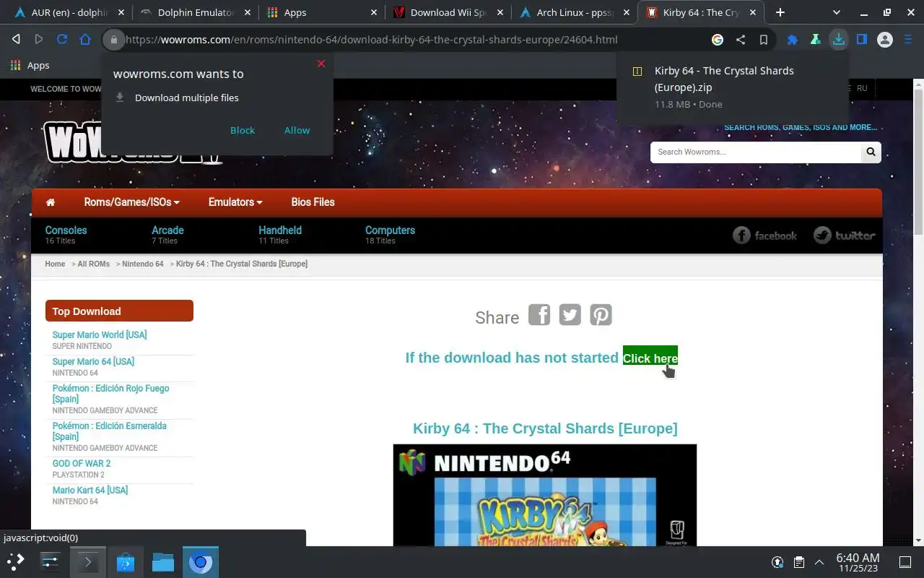This screenshot has width=924, height=578.
Task: Toggle the browser side panel icon
Action: pos(862,40)
